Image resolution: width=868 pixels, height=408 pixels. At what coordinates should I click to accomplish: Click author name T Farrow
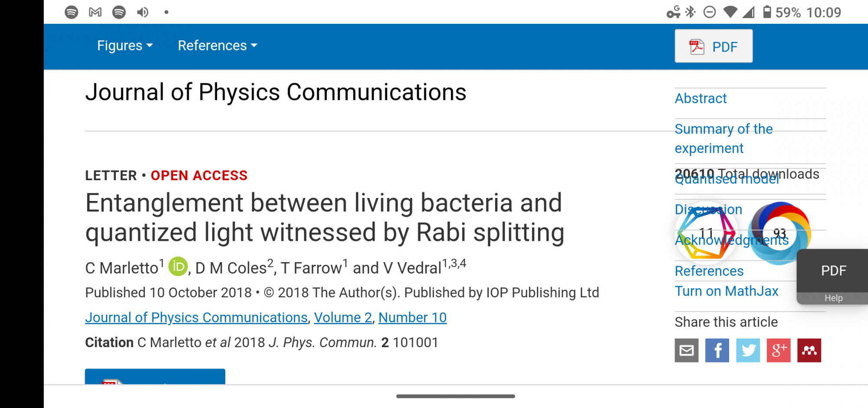(311, 268)
